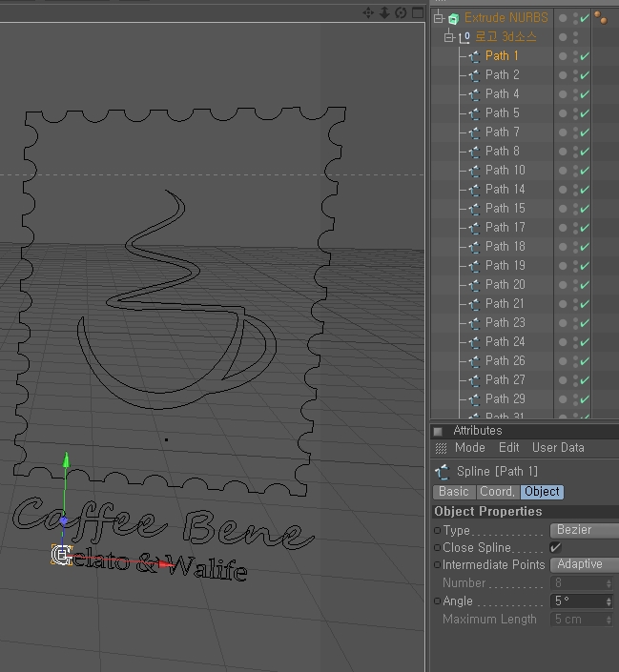Click the spline icon of Path 8
The image size is (619, 672).
pos(474,153)
